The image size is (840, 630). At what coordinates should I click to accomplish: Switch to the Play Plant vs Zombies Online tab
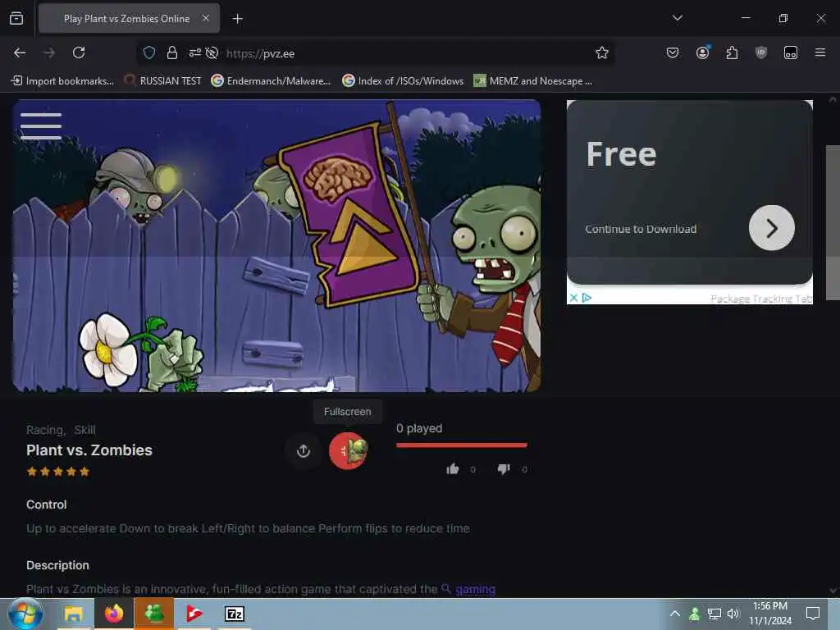[129, 18]
